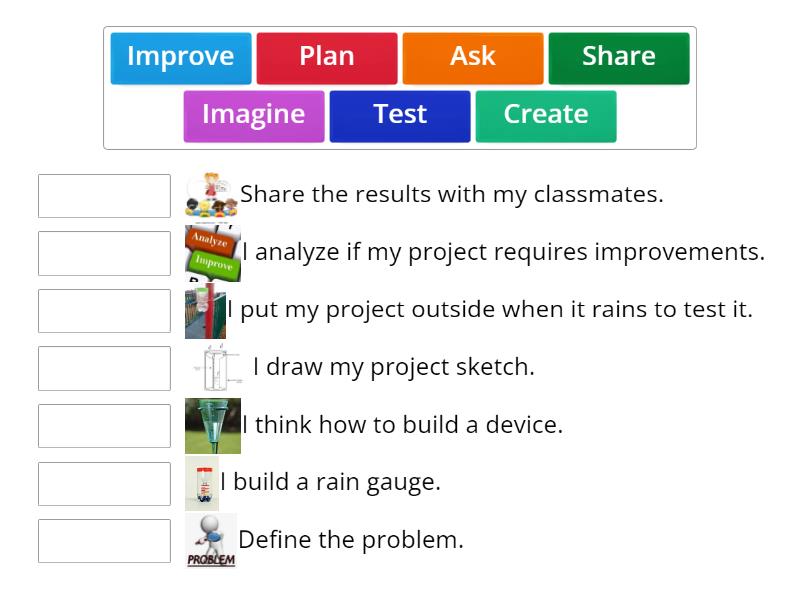Click the sentence 'I draw my project sketch'
The height and width of the screenshot is (600, 800).
coord(395,367)
